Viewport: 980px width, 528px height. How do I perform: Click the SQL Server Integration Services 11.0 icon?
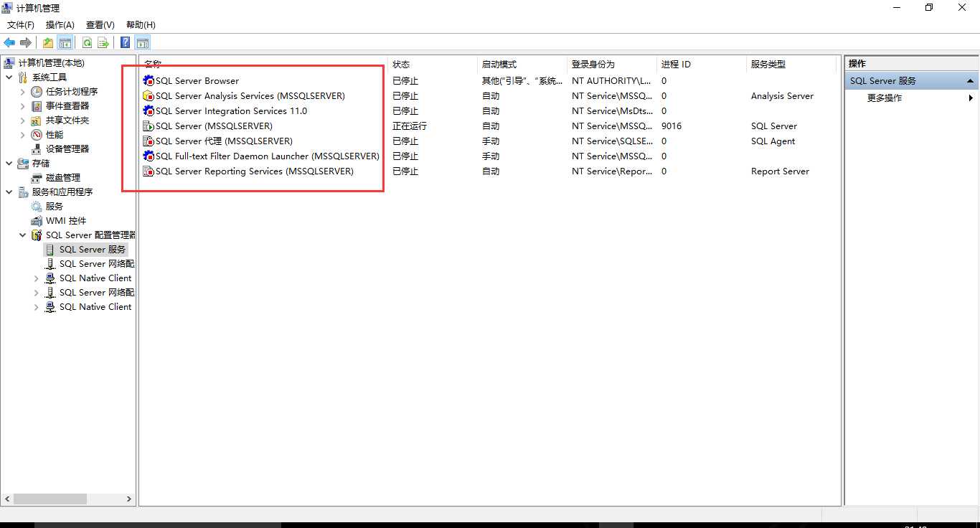(149, 111)
